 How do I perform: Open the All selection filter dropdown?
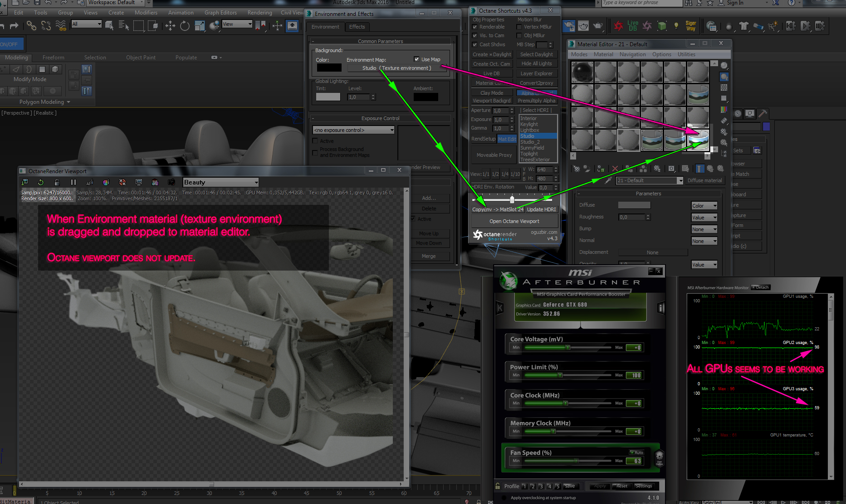(86, 24)
